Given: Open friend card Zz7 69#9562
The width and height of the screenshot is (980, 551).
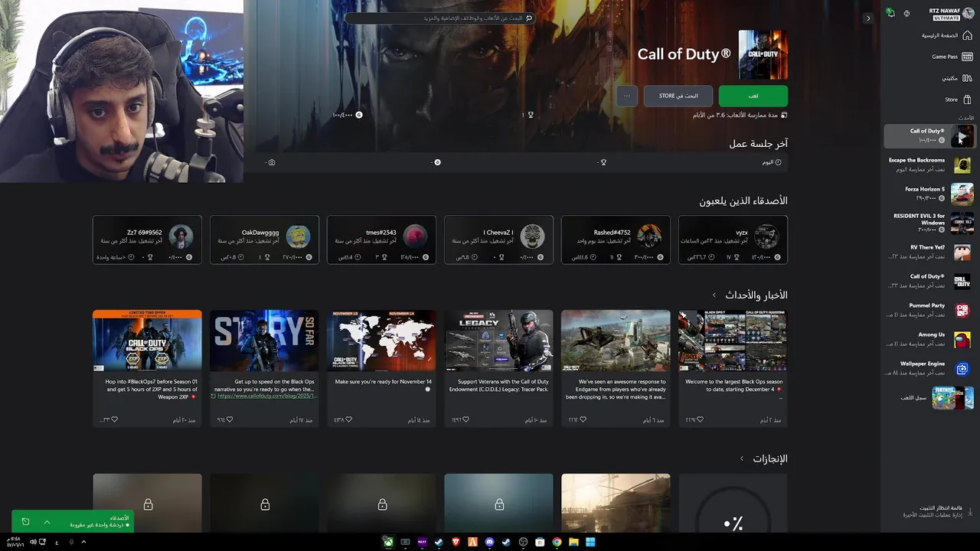Looking at the screenshot, I should (x=147, y=240).
